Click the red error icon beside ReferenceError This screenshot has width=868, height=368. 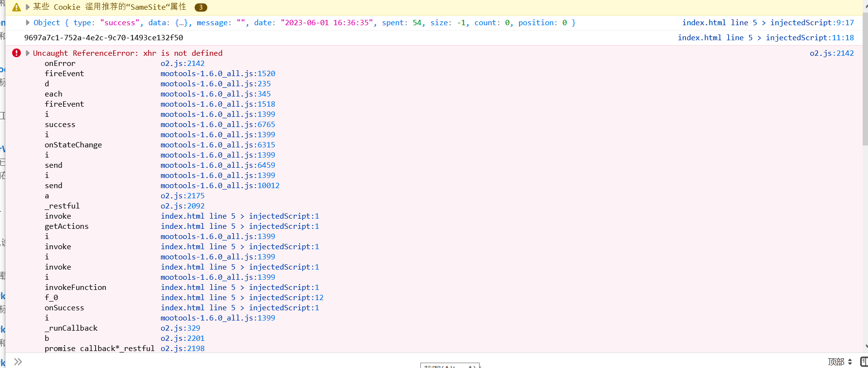click(x=17, y=53)
